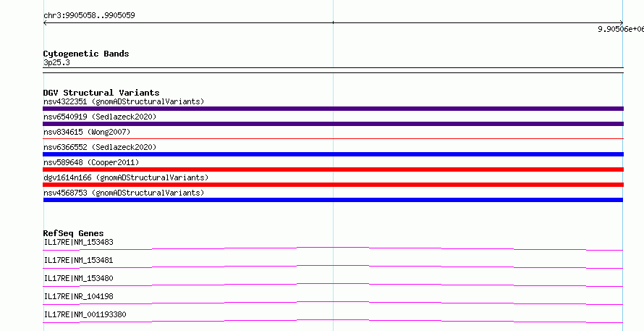Image resolution: width=644 pixels, height=331 pixels.
Task: Click the ruler's middle tick mark
Action: 333,22
